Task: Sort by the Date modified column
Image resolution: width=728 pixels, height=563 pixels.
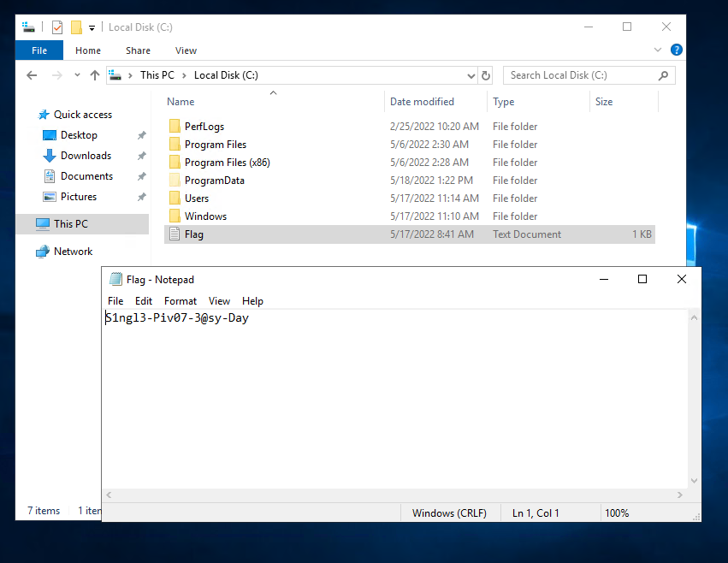Action: click(x=422, y=102)
